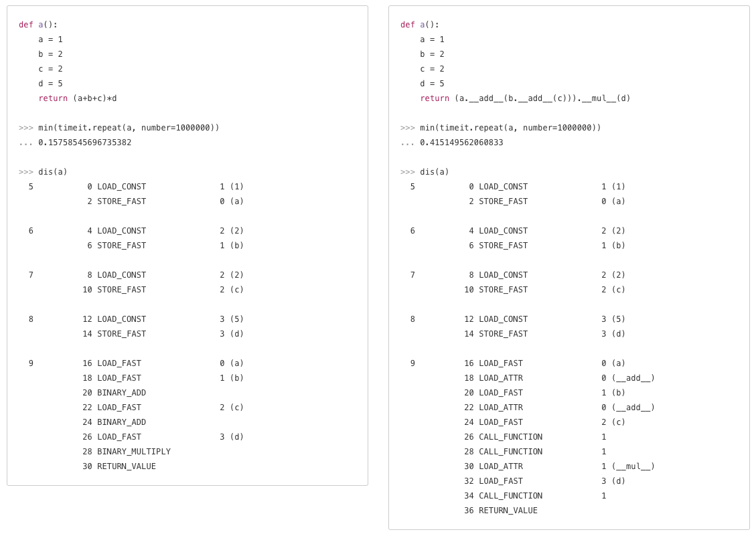Click '12 LOAD_CONST 3 (5)' in the CALL_FUNCTION block
Image resolution: width=756 pixels, height=536 pixels.
[545, 319]
